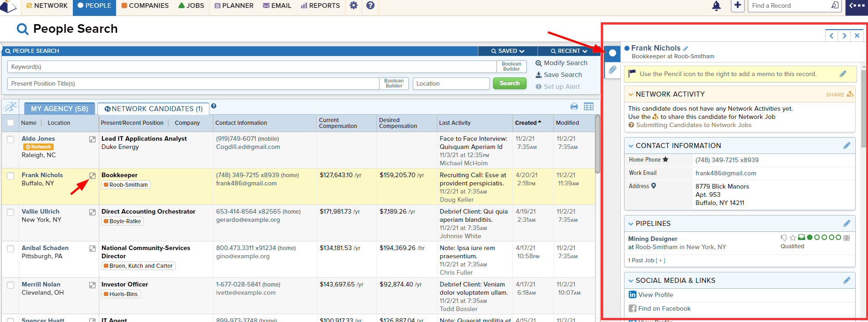The image size is (868, 322).
Task: Open Vallie Ullrich preview panel icon
Action: [x=92, y=212]
